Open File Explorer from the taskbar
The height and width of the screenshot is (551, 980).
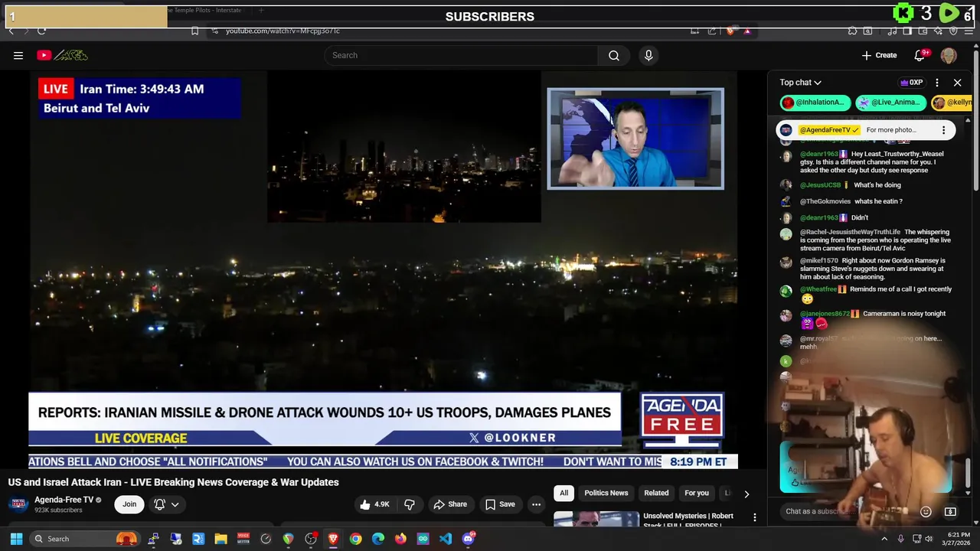[220, 539]
